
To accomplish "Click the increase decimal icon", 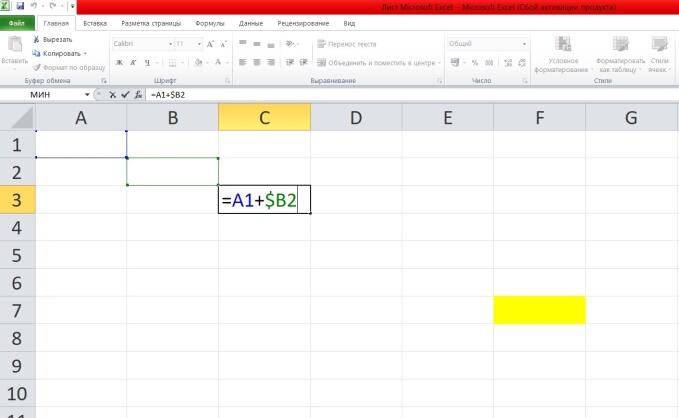I will (508, 63).
